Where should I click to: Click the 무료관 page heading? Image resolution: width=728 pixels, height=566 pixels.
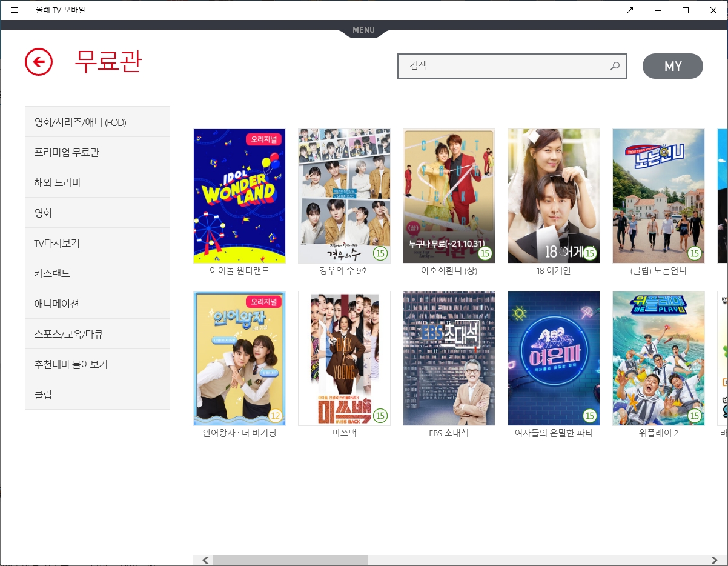tap(108, 61)
